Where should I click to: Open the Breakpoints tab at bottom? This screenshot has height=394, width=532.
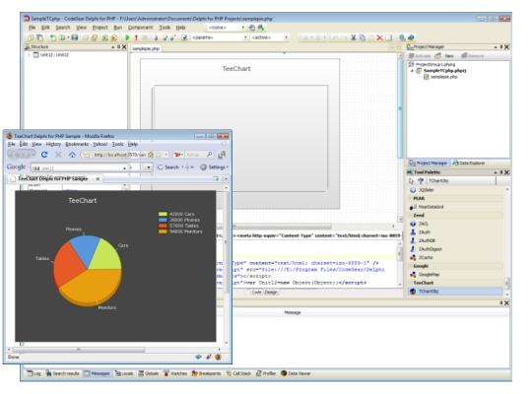coord(206,373)
